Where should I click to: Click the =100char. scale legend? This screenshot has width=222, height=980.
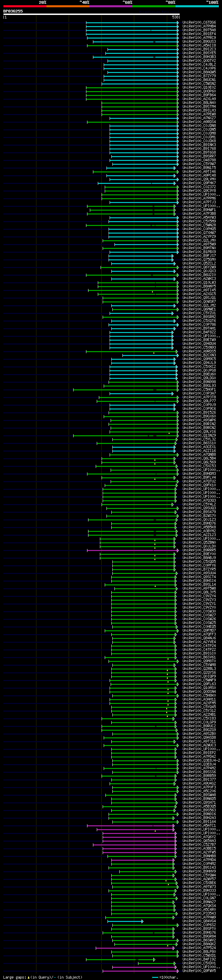(x=165, y=977)
